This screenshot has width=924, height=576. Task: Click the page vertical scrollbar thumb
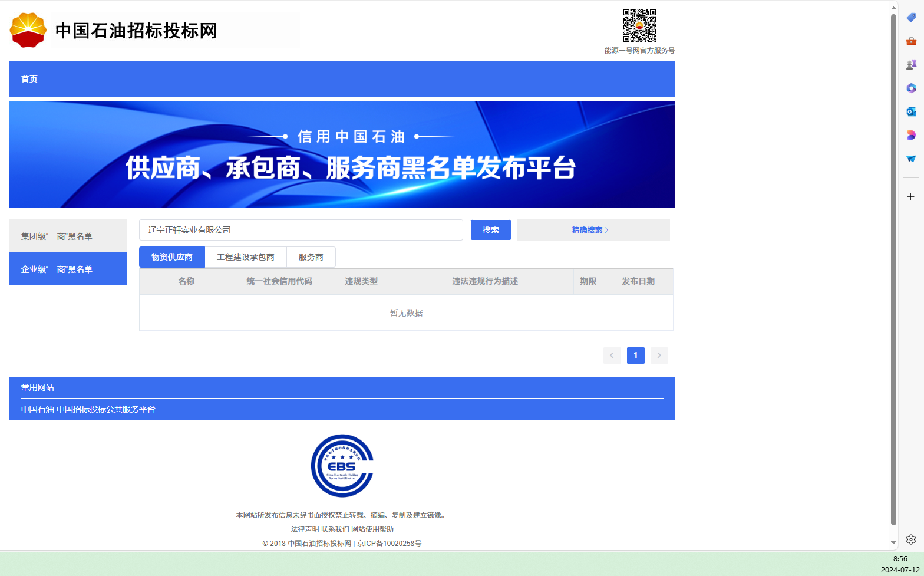pyautogui.click(x=893, y=269)
